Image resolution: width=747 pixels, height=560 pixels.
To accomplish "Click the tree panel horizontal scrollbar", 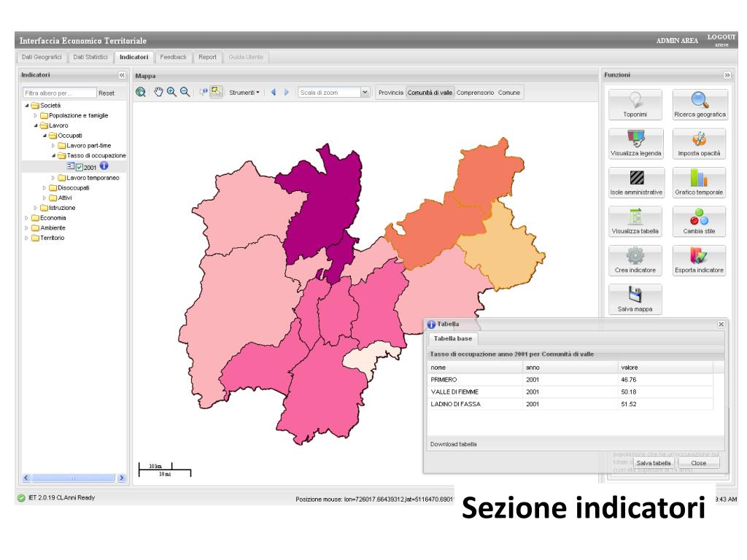I will pos(74,478).
